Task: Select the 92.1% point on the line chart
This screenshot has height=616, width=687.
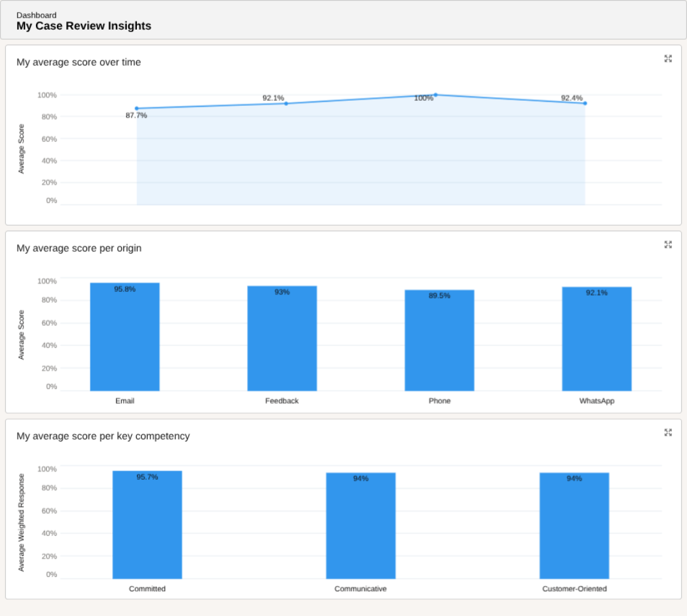Action: click(286, 103)
